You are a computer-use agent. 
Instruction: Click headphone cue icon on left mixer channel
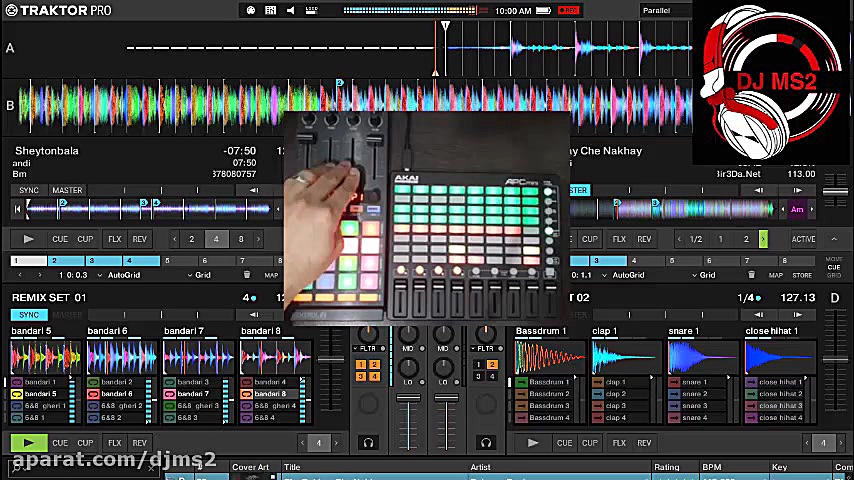[x=368, y=443]
